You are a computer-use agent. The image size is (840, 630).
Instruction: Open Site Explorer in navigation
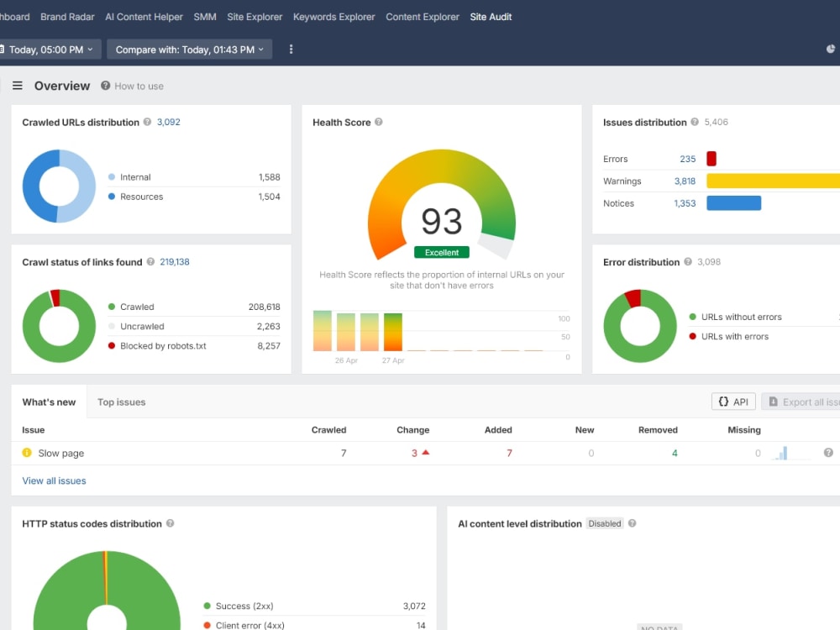tap(255, 17)
